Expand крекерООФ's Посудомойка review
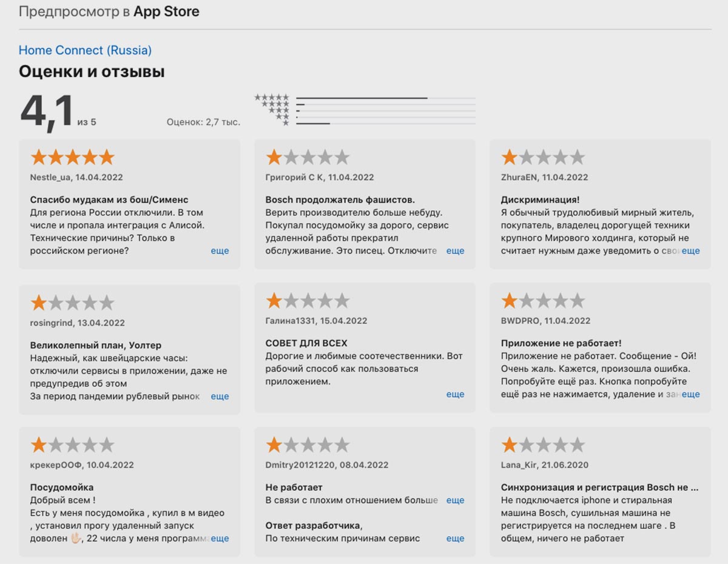The image size is (728, 564). point(220,538)
